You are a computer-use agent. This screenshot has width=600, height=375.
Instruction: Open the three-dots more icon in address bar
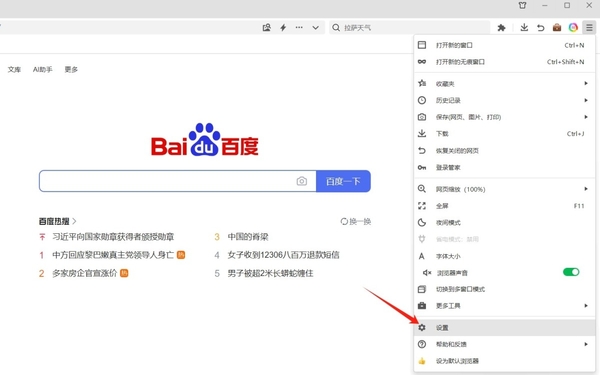coord(299,28)
